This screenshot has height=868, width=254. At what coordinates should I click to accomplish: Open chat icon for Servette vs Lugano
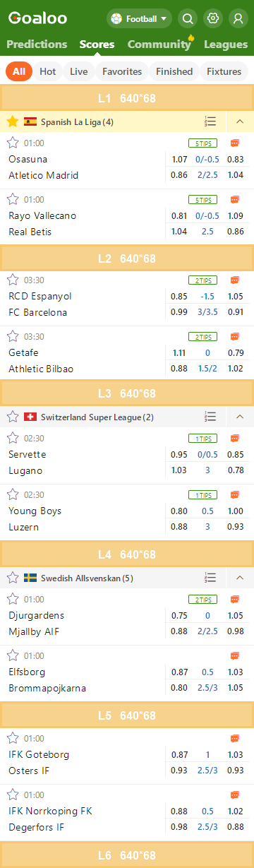point(235,438)
